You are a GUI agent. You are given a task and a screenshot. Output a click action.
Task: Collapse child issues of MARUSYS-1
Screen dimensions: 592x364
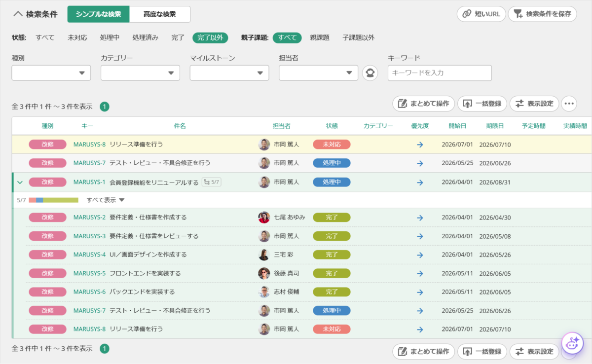coord(20,182)
